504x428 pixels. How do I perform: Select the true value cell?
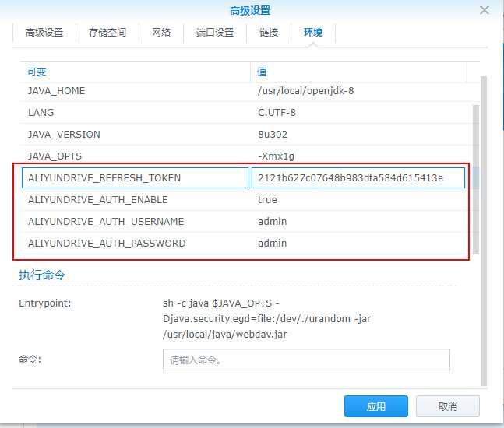[x=267, y=200]
